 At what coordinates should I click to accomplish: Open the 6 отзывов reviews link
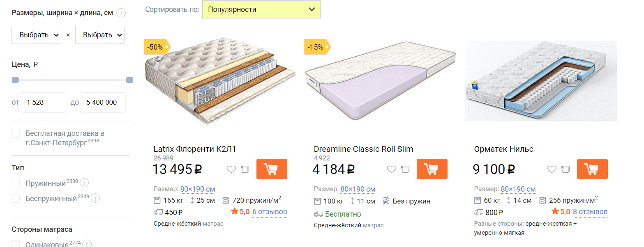[x=270, y=212]
